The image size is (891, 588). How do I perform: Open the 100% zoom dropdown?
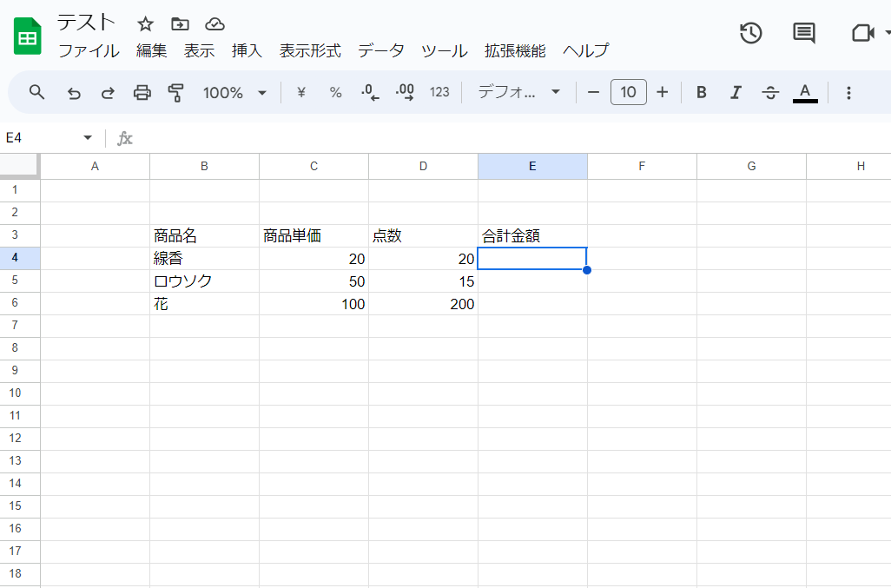point(234,92)
